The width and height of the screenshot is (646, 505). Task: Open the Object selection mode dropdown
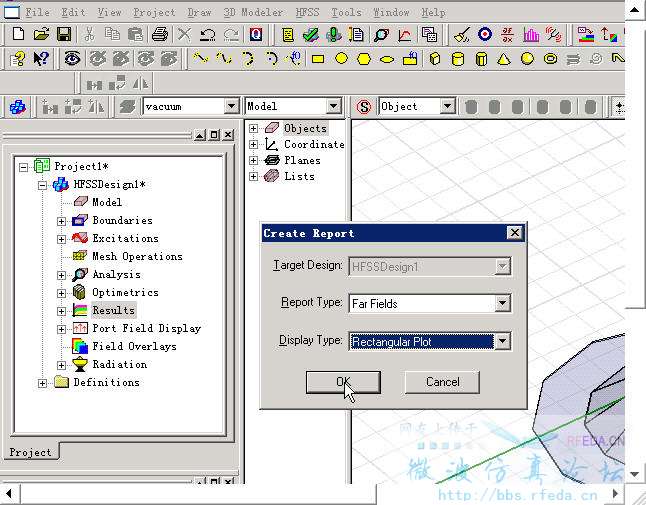pos(447,106)
